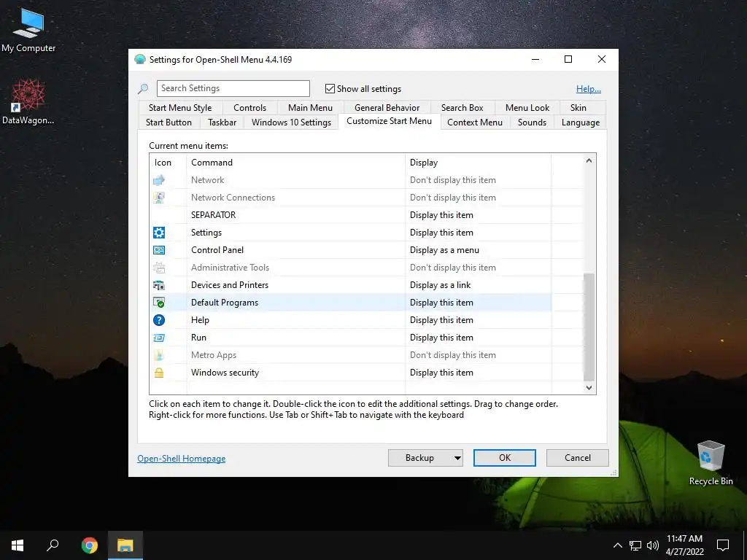
Task: Click the Devices and Printers icon
Action: pos(158,285)
